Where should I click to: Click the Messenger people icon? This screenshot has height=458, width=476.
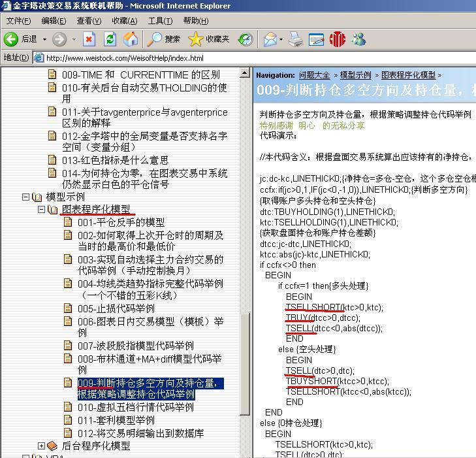pyautogui.click(x=358, y=39)
